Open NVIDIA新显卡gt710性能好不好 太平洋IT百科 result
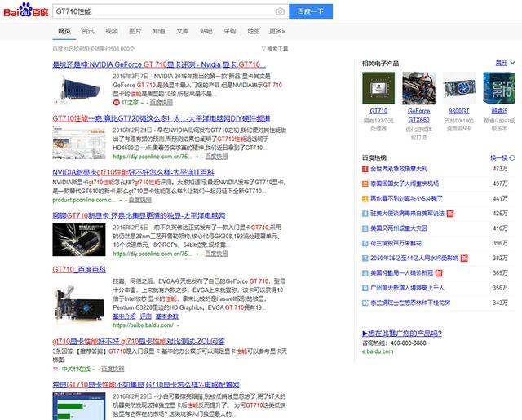522x420 pixels. pyautogui.click(x=133, y=172)
